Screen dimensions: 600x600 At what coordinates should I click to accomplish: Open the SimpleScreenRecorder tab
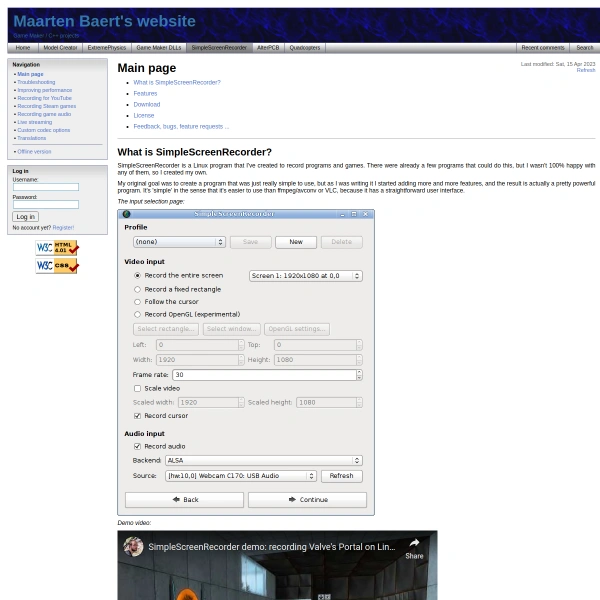(219, 48)
